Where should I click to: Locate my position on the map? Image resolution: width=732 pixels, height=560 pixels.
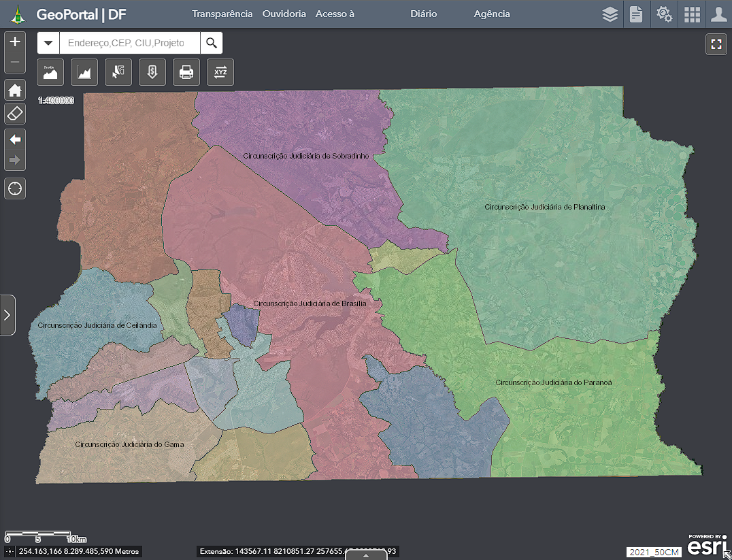15,188
